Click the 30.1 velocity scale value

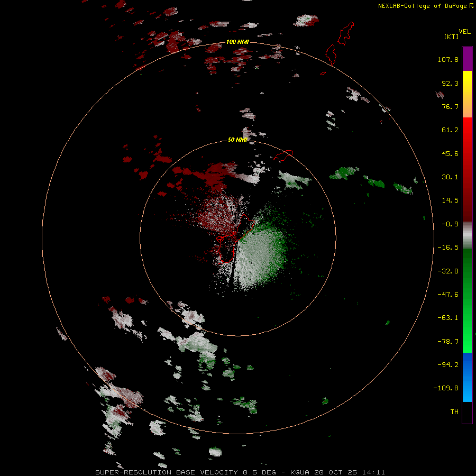coord(450,177)
